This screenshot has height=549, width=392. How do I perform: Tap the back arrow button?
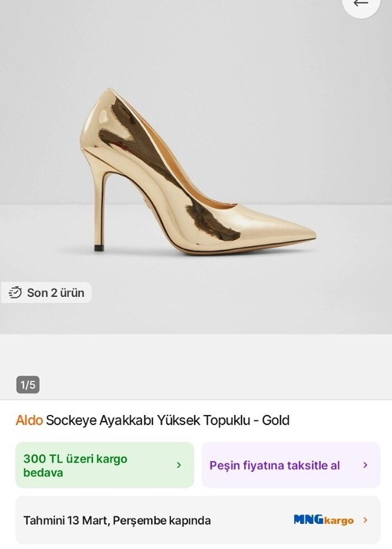[361, 3]
